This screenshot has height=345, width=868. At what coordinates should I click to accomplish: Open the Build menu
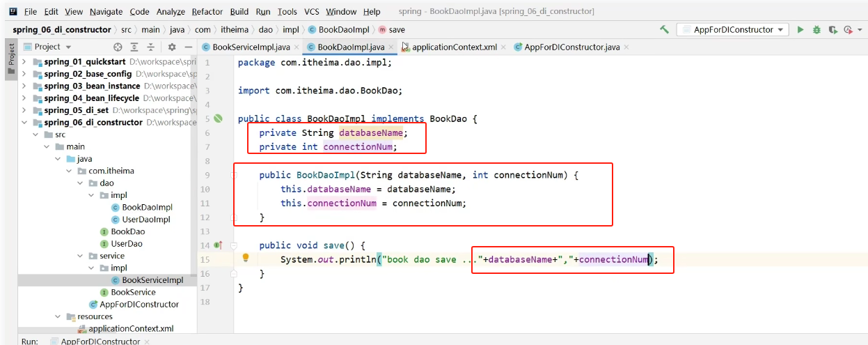point(239,12)
